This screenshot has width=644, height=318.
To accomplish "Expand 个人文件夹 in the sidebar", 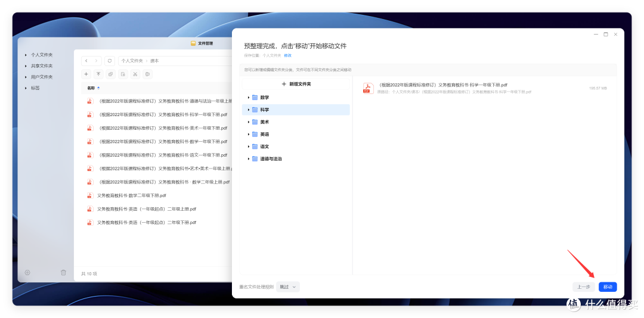I will point(26,55).
